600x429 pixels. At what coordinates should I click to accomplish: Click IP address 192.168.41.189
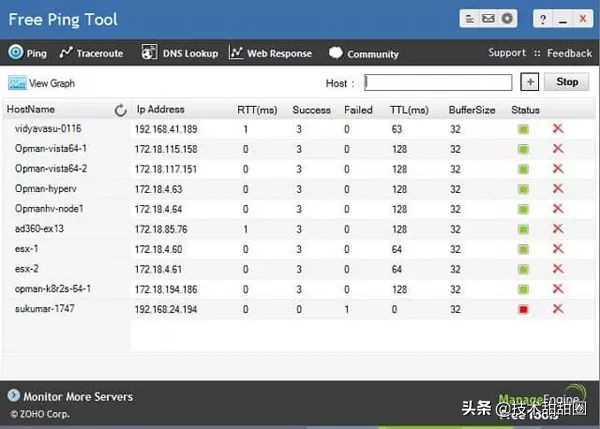click(166, 129)
